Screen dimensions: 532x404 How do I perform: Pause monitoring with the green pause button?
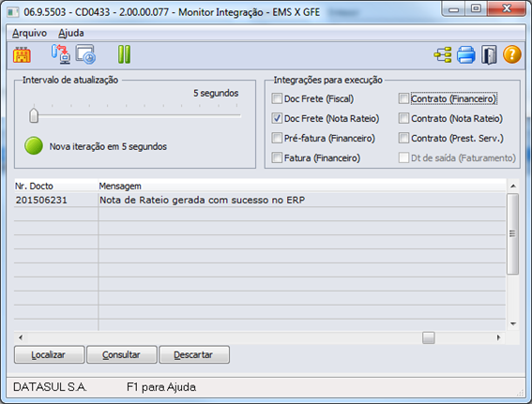click(124, 54)
